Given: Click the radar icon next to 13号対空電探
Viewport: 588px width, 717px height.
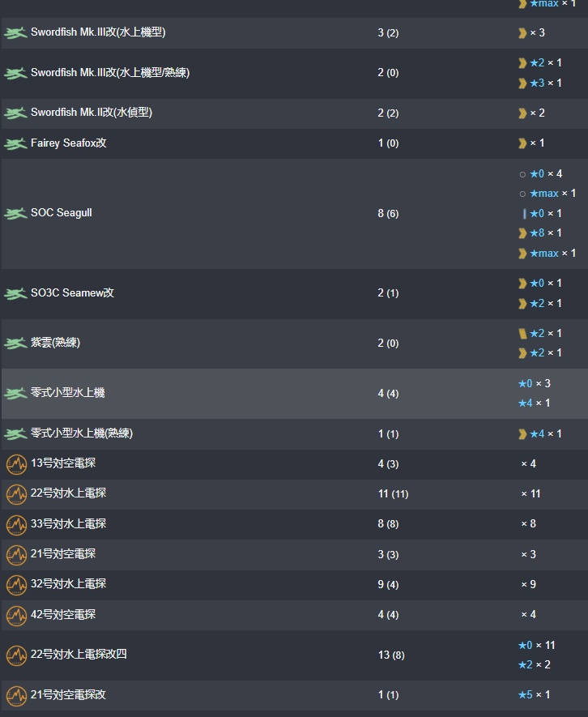Looking at the screenshot, I should [16, 464].
